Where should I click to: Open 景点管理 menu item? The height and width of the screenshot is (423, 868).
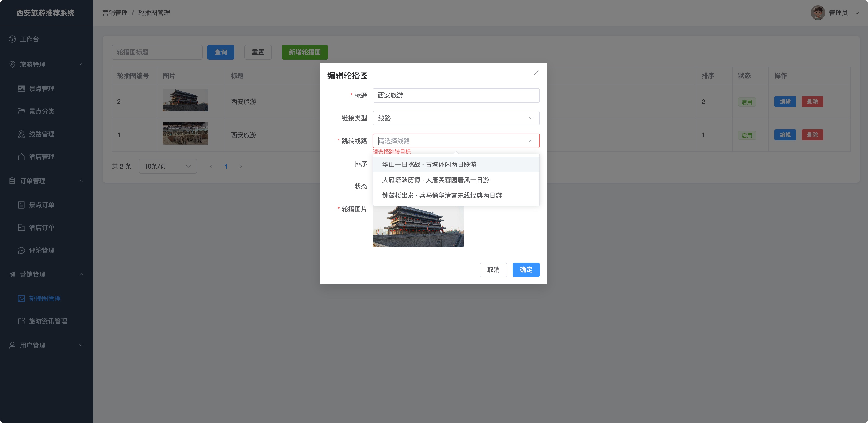coord(47,89)
